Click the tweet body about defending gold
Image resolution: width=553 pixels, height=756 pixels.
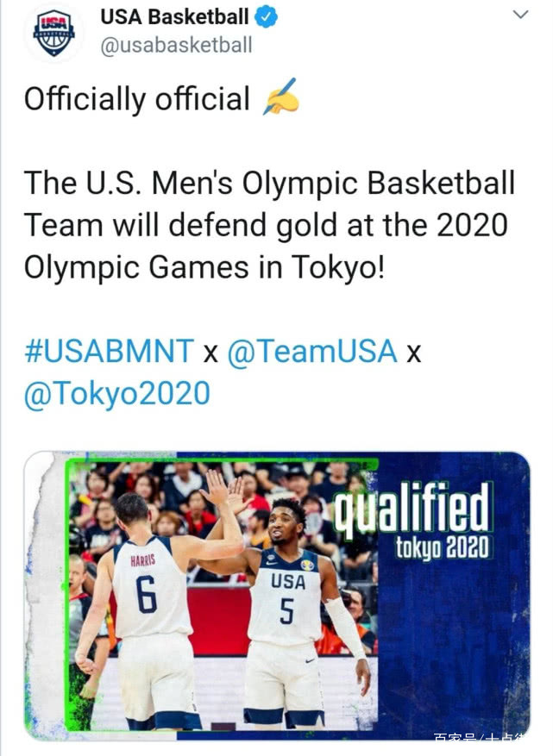pyautogui.click(x=270, y=225)
